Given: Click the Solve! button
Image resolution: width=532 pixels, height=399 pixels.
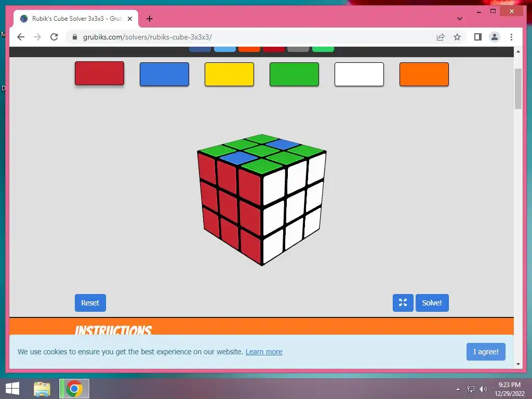Looking at the screenshot, I should pyautogui.click(x=432, y=303).
